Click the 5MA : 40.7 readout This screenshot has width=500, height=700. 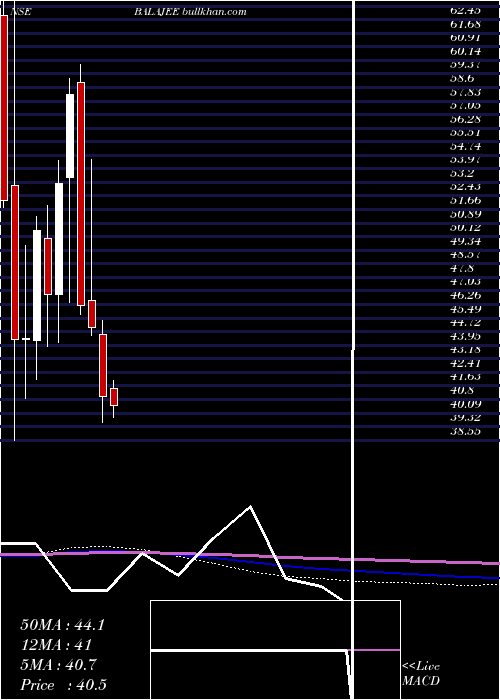pos(59,665)
